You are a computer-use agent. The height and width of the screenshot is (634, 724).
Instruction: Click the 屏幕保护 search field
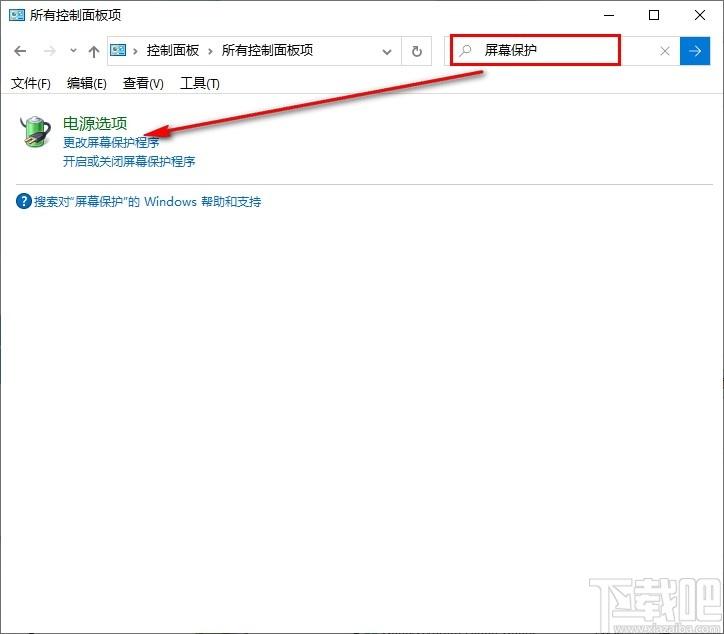coord(536,50)
